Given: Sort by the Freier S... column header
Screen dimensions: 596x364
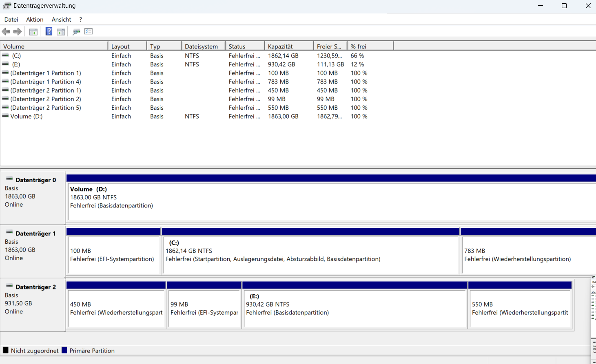Looking at the screenshot, I should click(330, 46).
